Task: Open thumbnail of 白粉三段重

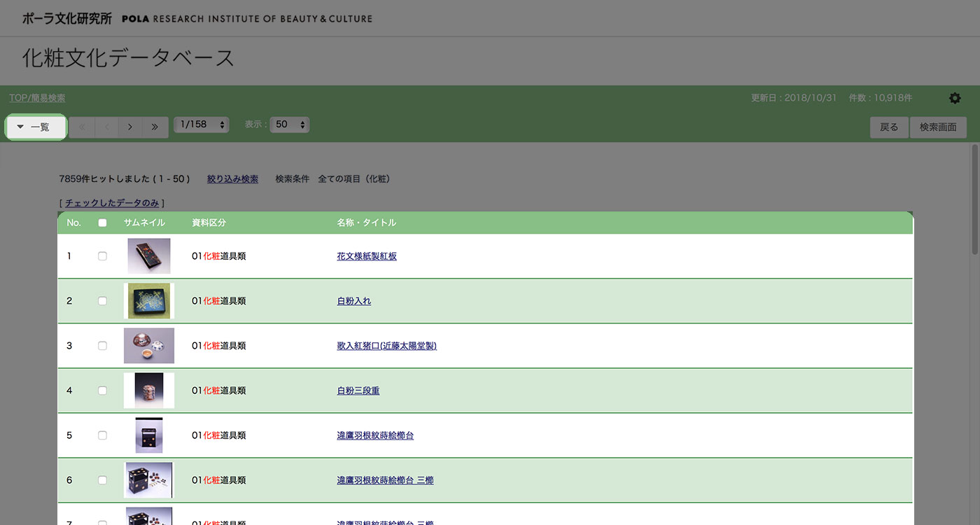Action: pyautogui.click(x=149, y=391)
